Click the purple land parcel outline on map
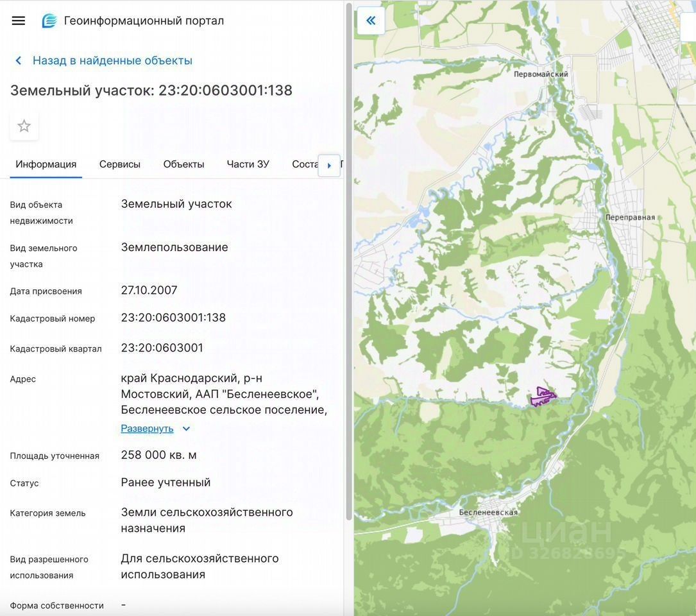Viewport: 696px width, 616px height. point(543,397)
